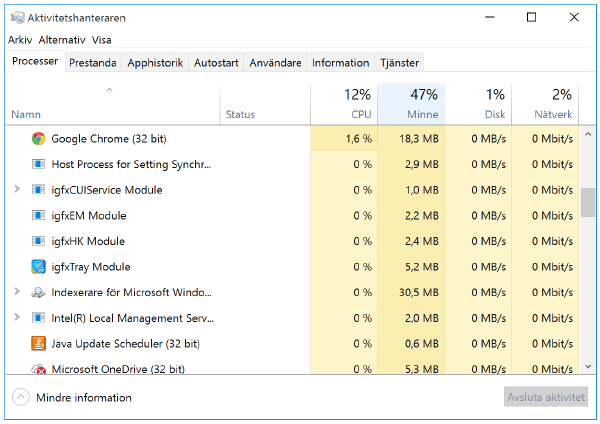Expand the Intel(R) Local Management Service process
Image resolution: width=600 pixels, height=424 pixels.
pos(17,318)
